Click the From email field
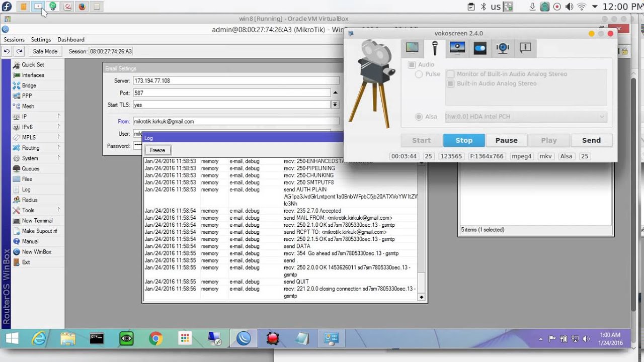The height and width of the screenshot is (362, 644). point(235,121)
